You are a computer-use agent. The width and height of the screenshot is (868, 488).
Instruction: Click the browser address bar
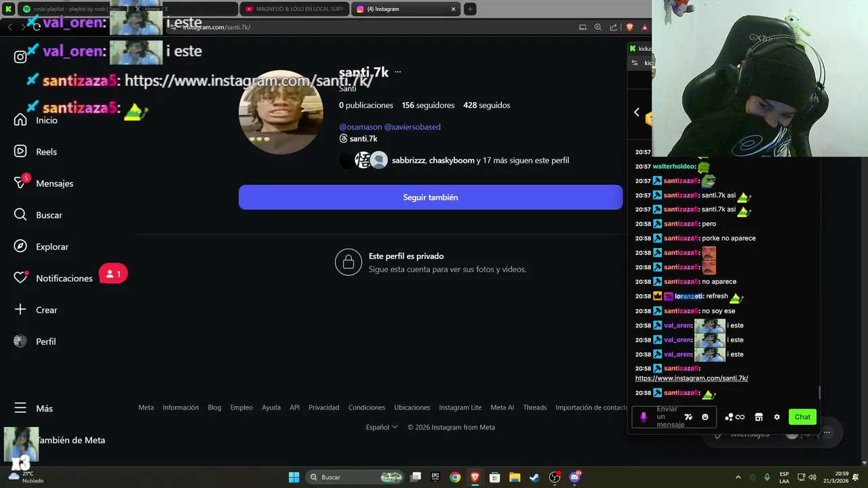(x=380, y=27)
